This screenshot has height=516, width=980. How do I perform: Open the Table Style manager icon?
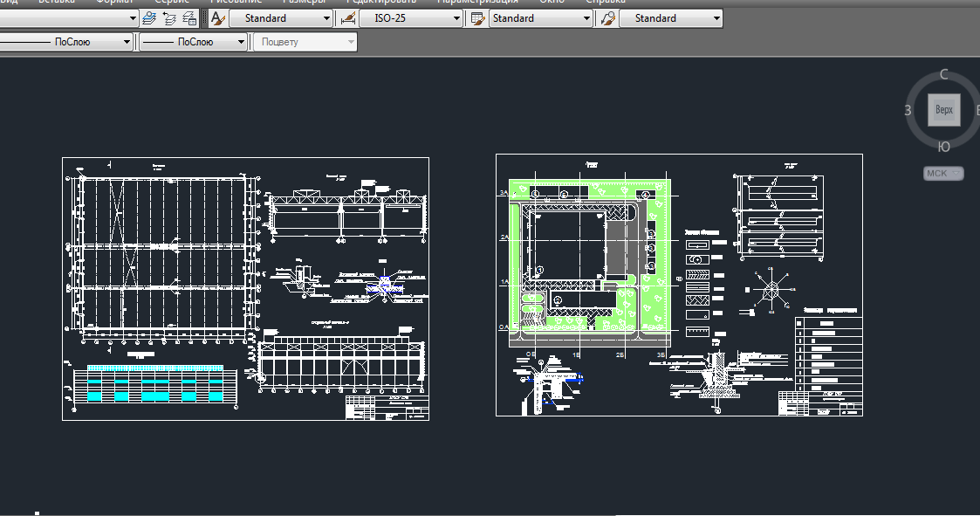478,18
